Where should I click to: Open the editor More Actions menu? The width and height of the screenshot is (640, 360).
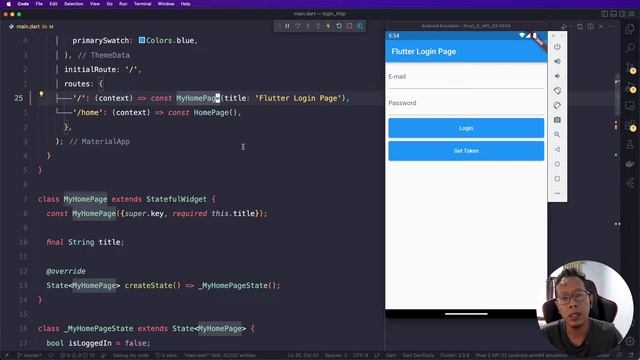pos(611,27)
